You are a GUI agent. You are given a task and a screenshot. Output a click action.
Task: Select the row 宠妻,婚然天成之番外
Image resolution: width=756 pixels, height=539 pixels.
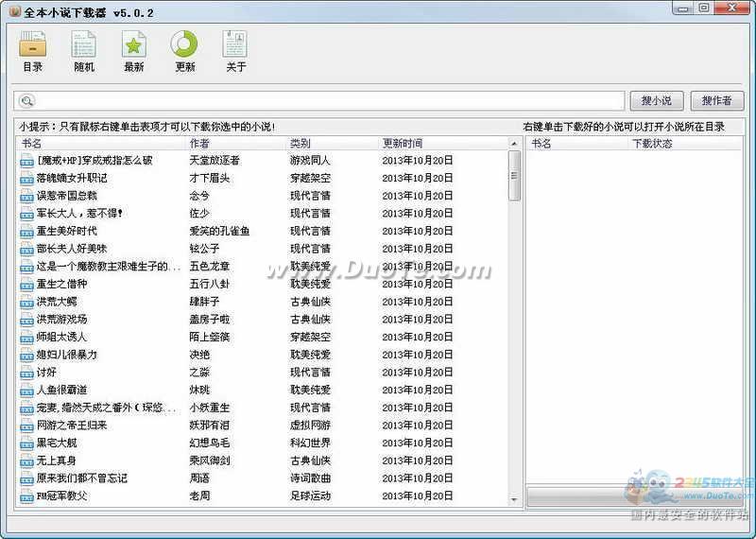point(263,409)
